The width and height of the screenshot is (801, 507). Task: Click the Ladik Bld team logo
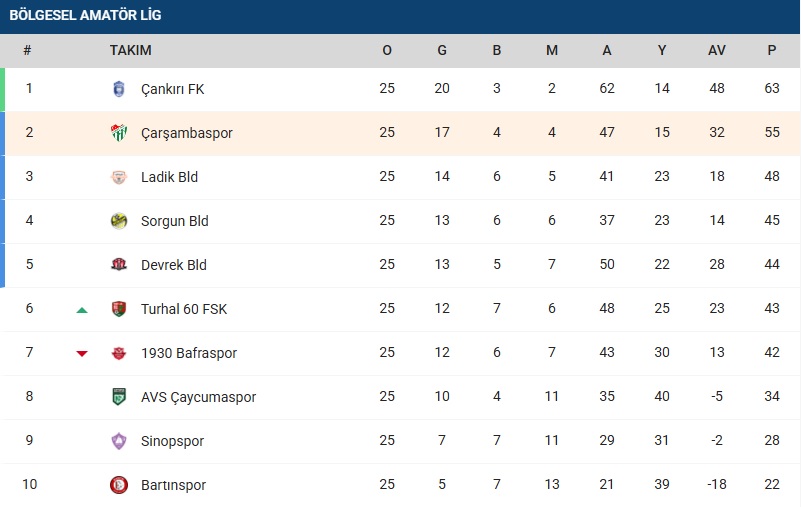click(119, 177)
